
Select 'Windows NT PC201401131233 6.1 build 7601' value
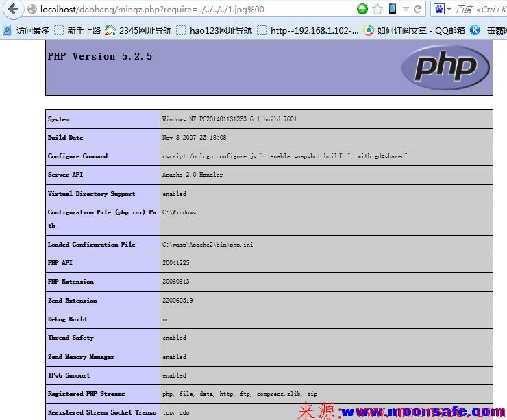(230, 119)
